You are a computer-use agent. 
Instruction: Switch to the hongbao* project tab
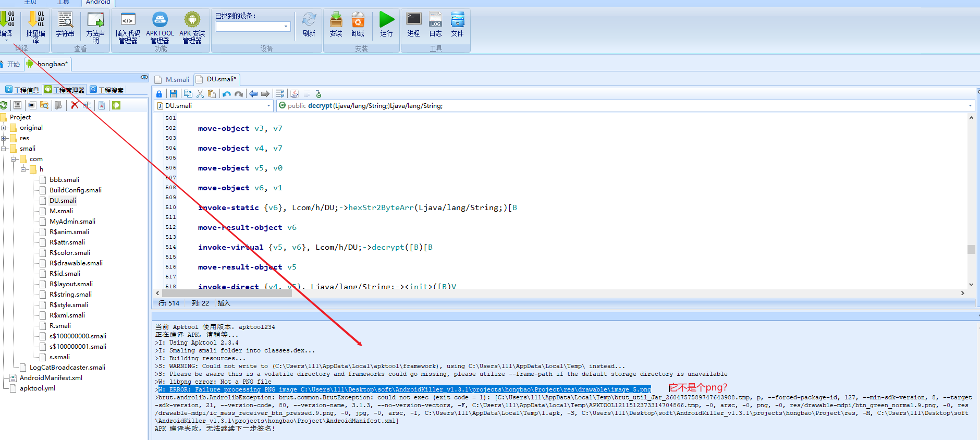click(48, 64)
